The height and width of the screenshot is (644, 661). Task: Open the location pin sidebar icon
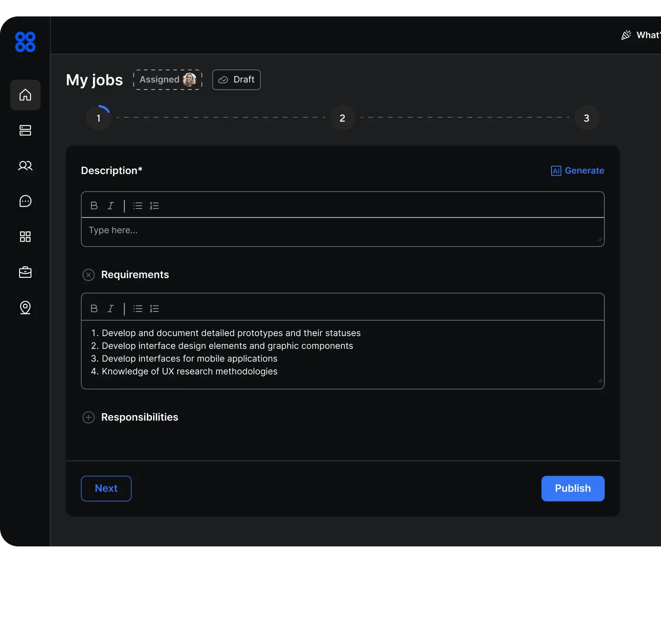tap(25, 308)
